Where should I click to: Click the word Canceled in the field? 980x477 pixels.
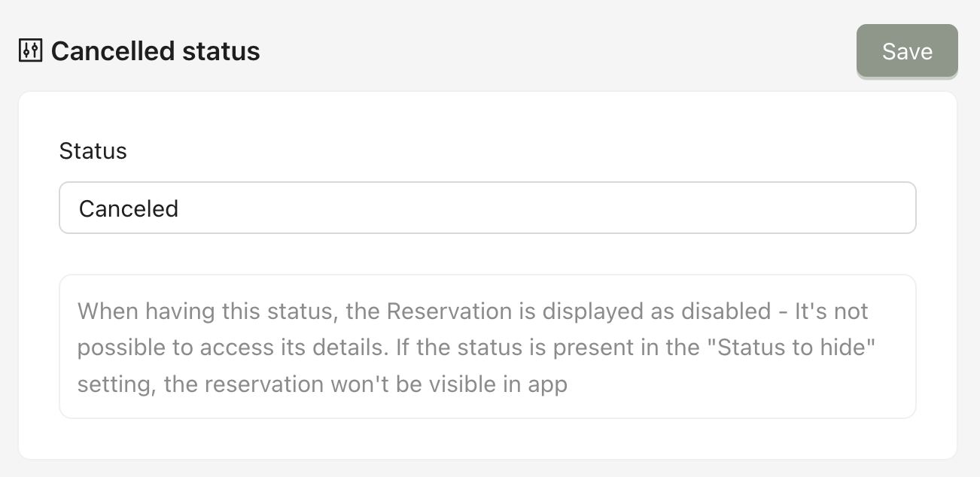point(129,208)
